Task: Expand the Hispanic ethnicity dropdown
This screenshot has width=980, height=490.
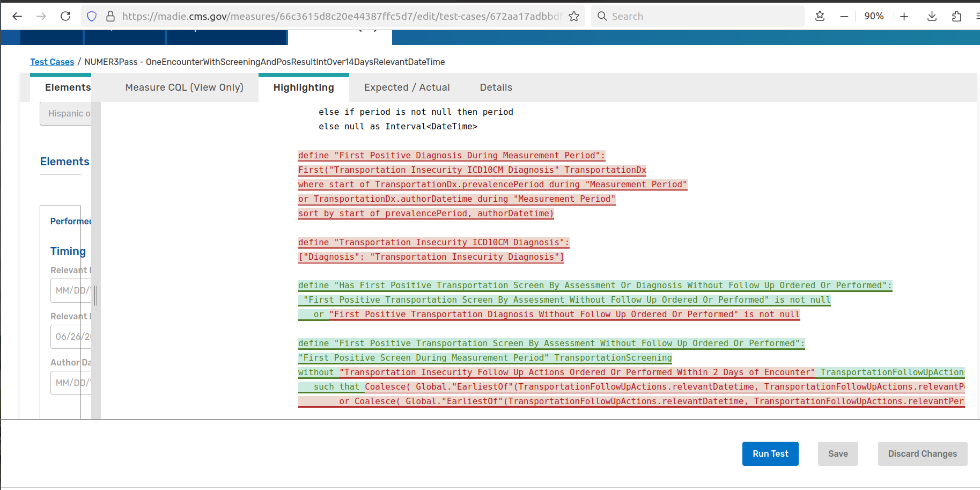Action: coord(66,114)
